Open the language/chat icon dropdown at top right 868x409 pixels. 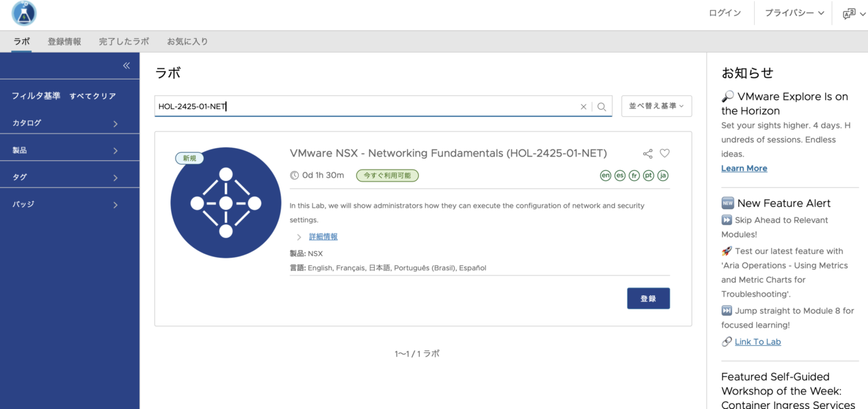(854, 13)
